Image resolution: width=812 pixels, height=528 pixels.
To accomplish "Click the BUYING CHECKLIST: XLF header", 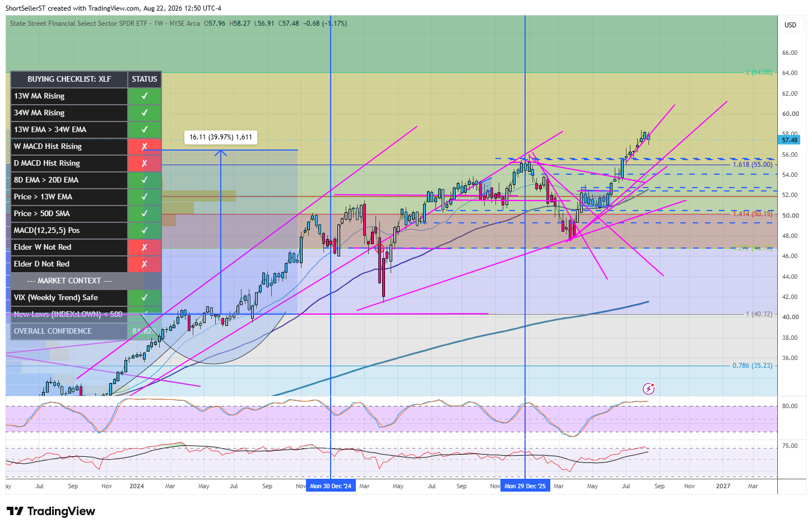I will pos(69,79).
